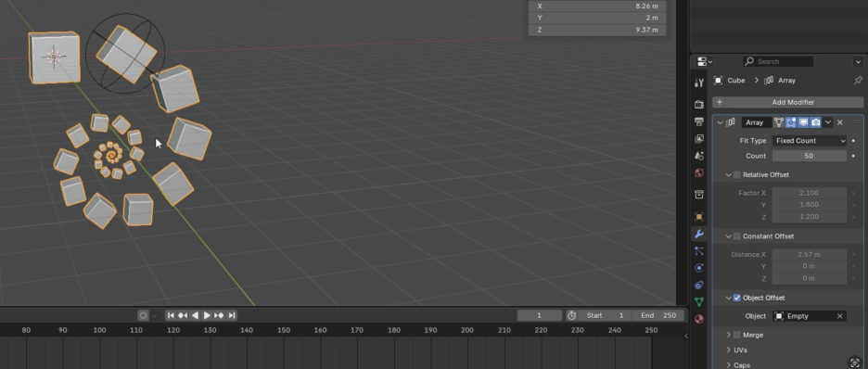Enable the Relative Offset checkbox
The image size is (868, 369).
coord(737,175)
